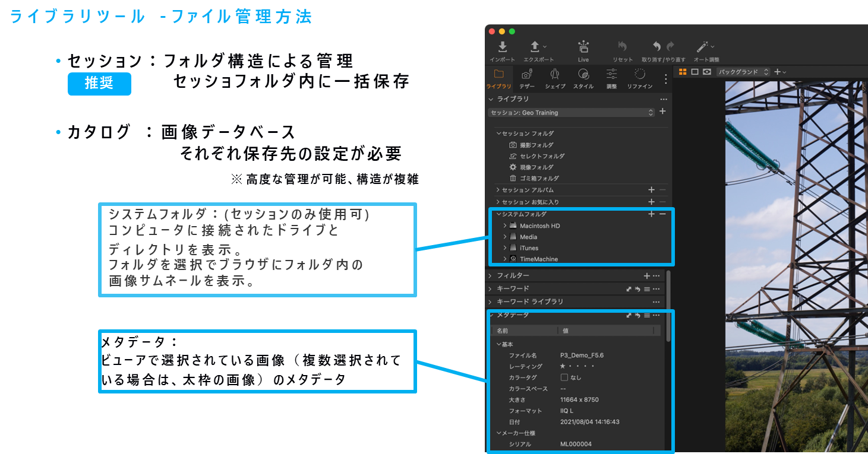Open the キーワード panel three-dot menu
This screenshot has width=868, height=454.
(656, 289)
